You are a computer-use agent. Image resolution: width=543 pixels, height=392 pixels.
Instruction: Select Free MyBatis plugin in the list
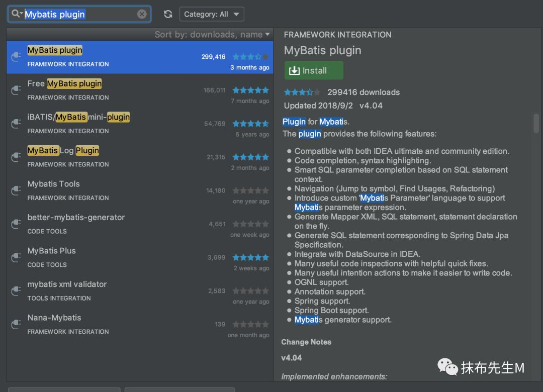[x=140, y=90]
